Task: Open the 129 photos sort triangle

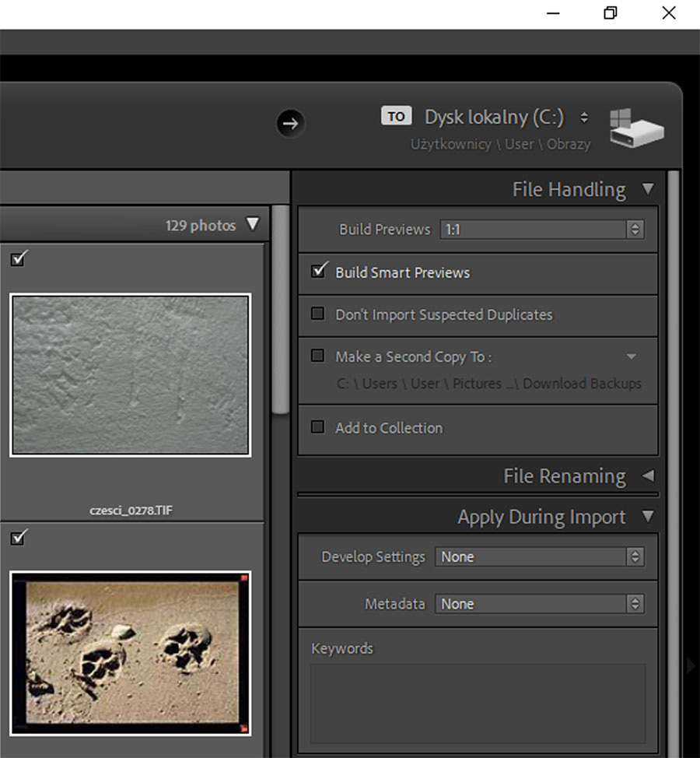Action: [x=252, y=225]
